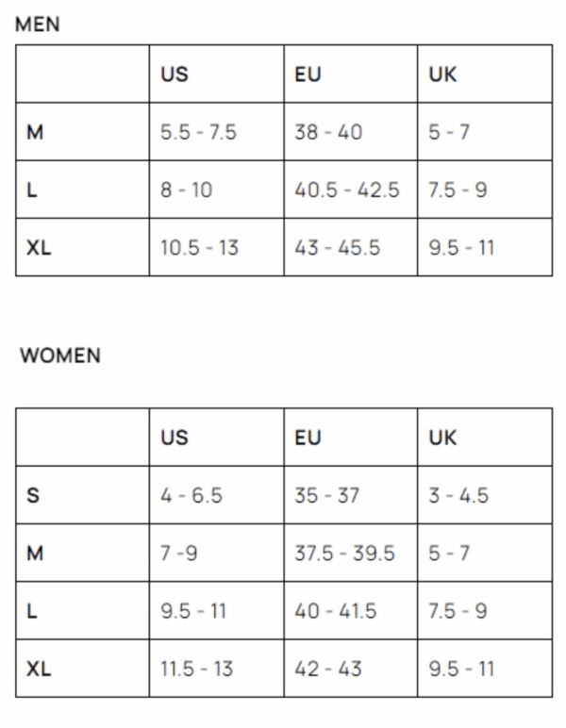Viewport: 566px width, 728px height.
Task: Select men's XL EU size 43 - 45.5
Action: click(x=338, y=248)
